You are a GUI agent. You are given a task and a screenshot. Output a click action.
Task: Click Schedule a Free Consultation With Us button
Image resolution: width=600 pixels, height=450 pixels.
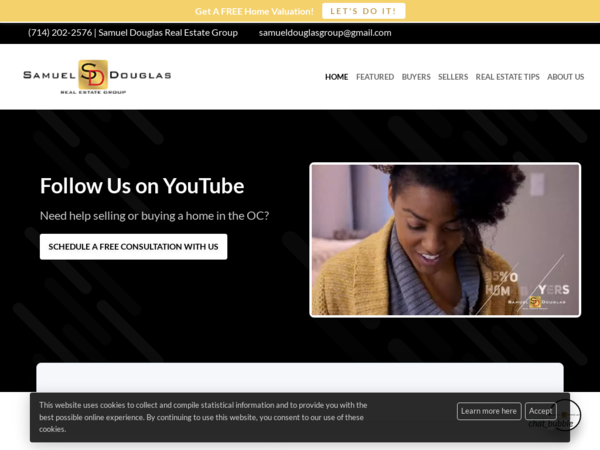(134, 247)
